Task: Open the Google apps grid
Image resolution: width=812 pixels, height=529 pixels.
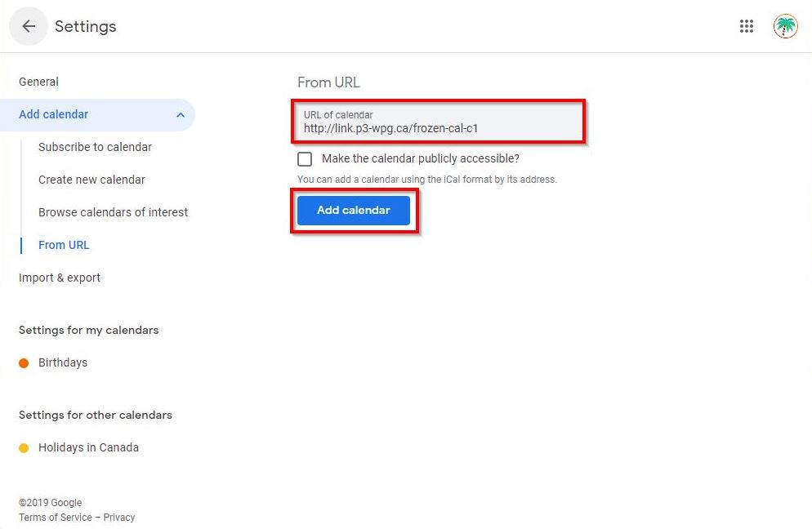Action: click(x=746, y=26)
